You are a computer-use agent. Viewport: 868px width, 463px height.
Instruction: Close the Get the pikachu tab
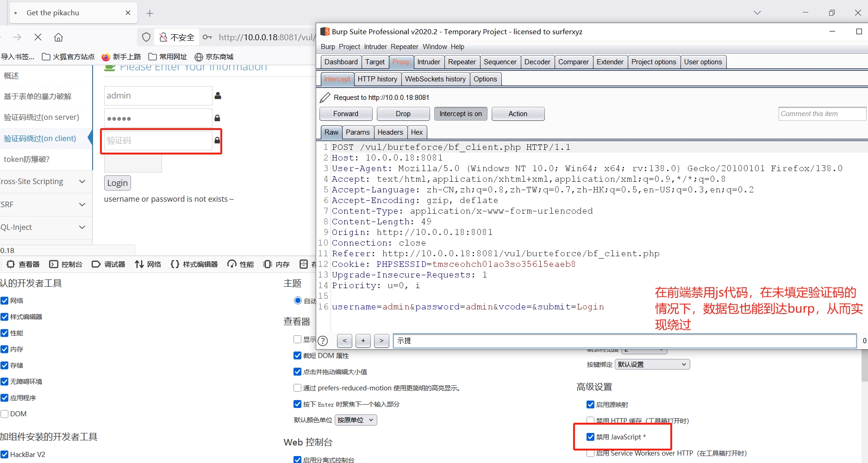click(128, 13)
